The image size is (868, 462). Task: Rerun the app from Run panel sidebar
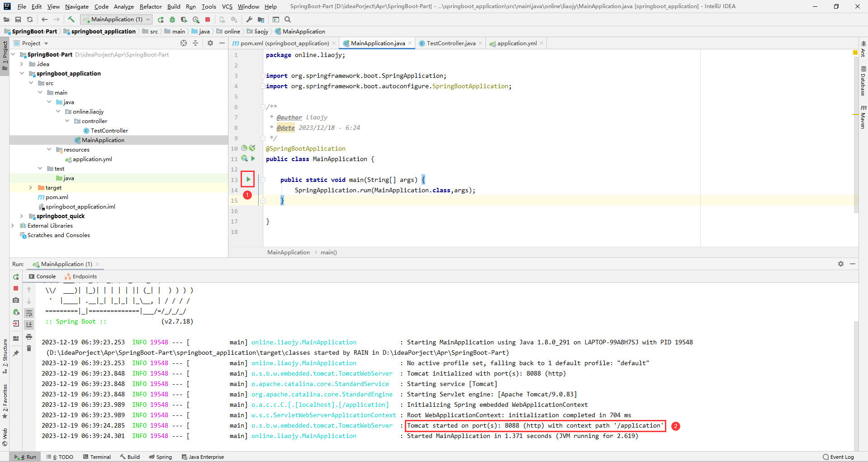(16, 276)
